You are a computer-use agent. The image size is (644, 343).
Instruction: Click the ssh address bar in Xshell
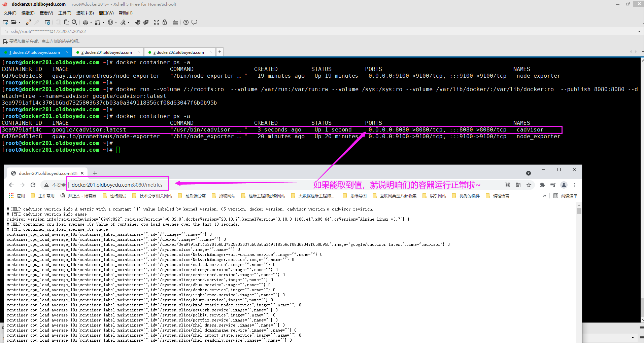pos(320,31)
